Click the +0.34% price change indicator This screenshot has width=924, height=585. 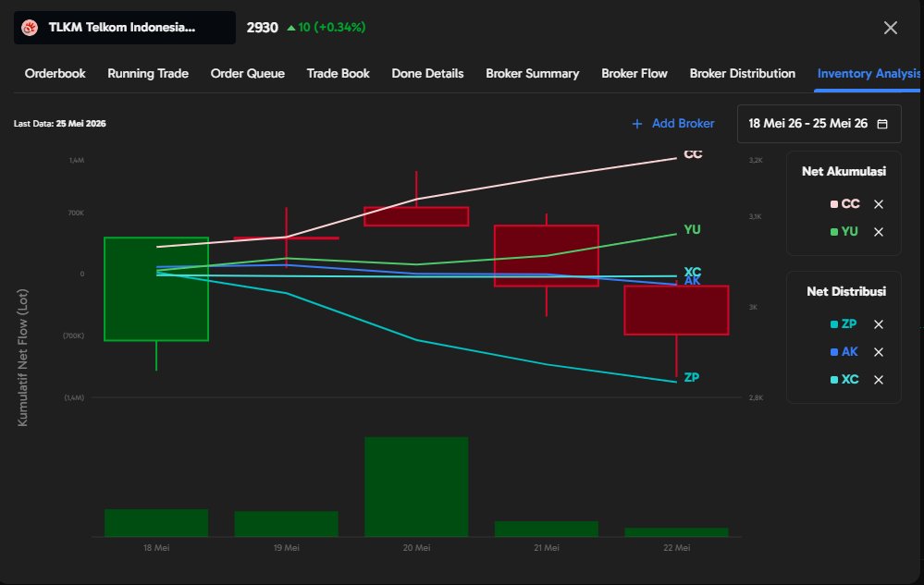(326, 27)
